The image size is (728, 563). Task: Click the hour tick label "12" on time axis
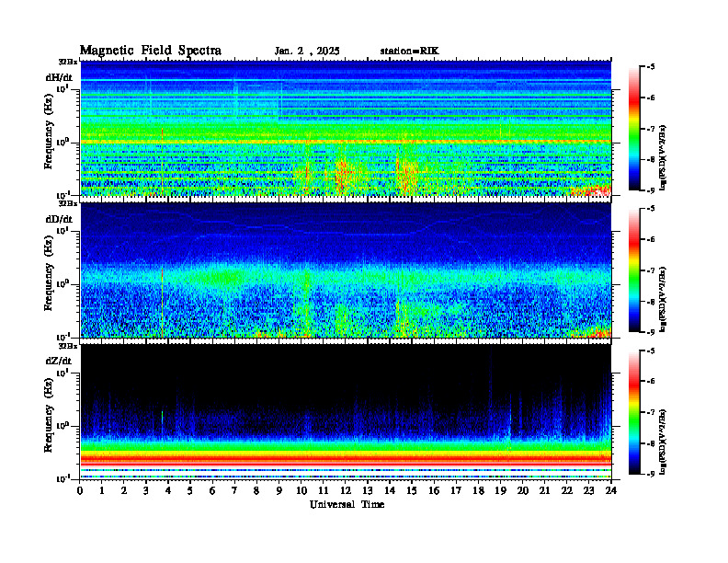point(346,491)
